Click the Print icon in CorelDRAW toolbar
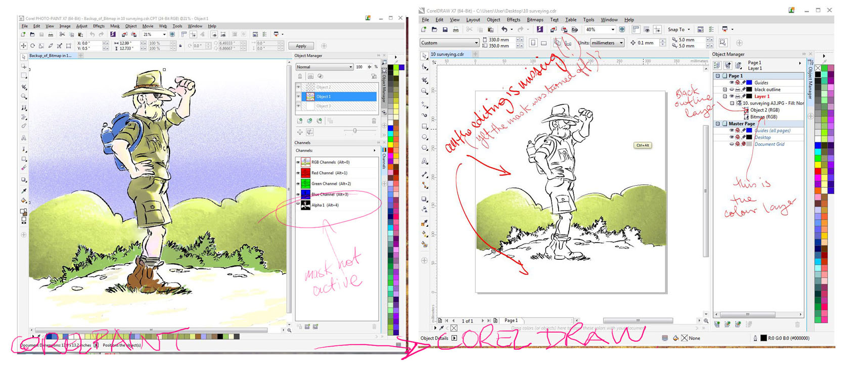The width and height of the screenshot is (868, 366). [455, 29]
